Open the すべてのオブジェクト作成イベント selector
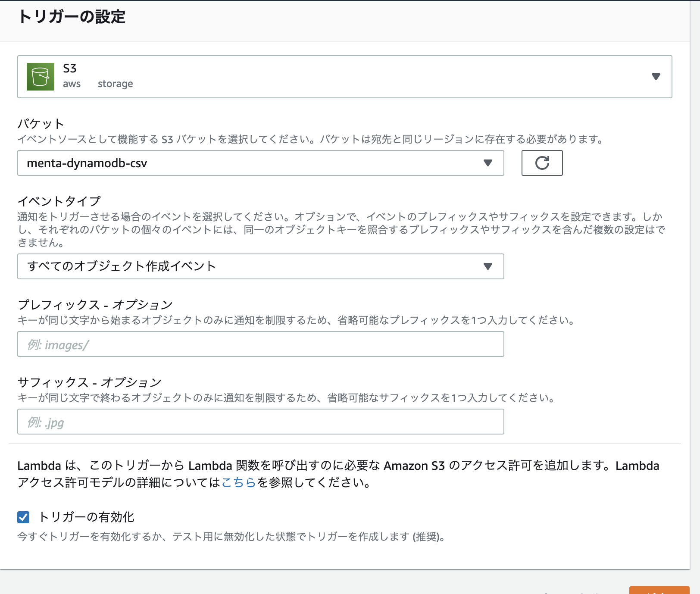700x594 pixels. [x=250, y=266]
